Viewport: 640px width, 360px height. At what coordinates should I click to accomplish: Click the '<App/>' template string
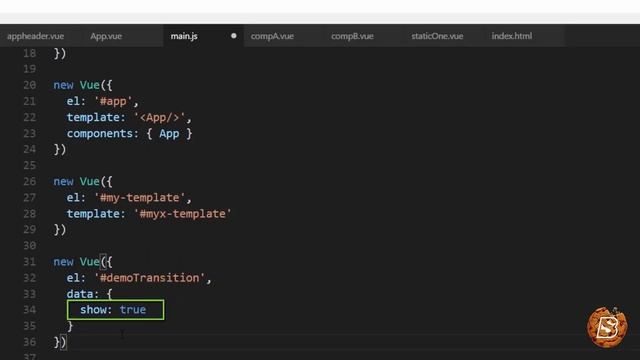point(160,118)
